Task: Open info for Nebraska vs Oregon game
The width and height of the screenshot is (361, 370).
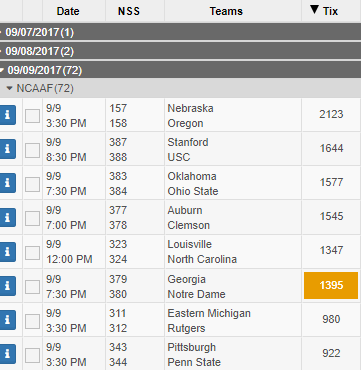Action: click(7, 115)
